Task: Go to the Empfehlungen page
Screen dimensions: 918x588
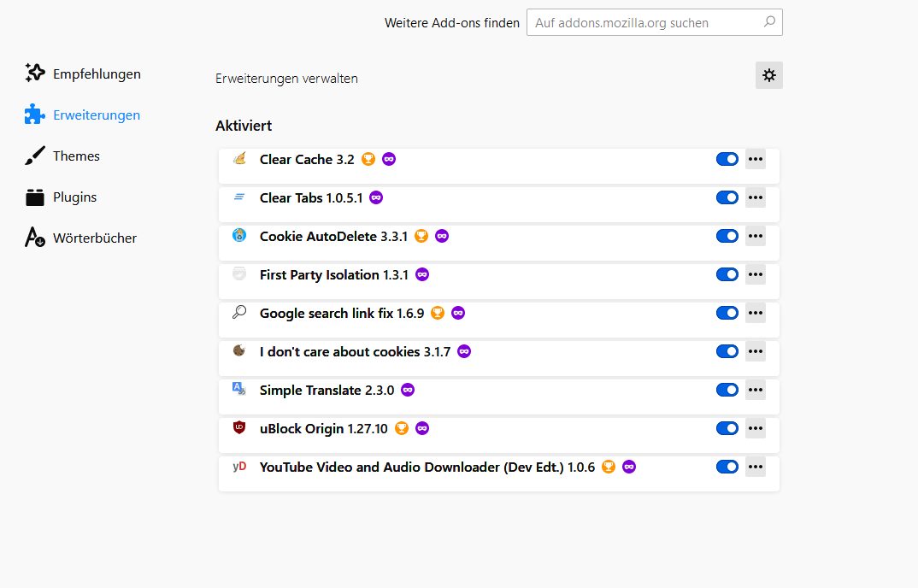Action: (97, 74)
